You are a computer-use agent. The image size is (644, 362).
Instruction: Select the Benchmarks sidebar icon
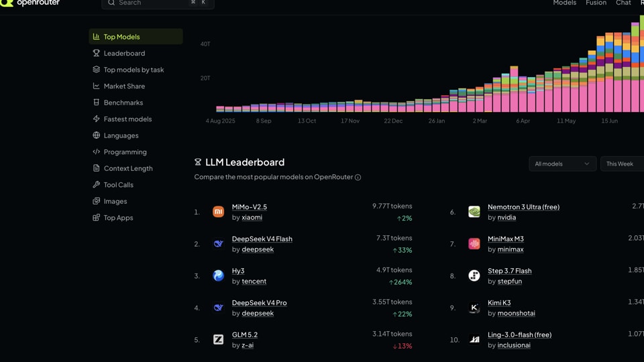tap(96, 102)
